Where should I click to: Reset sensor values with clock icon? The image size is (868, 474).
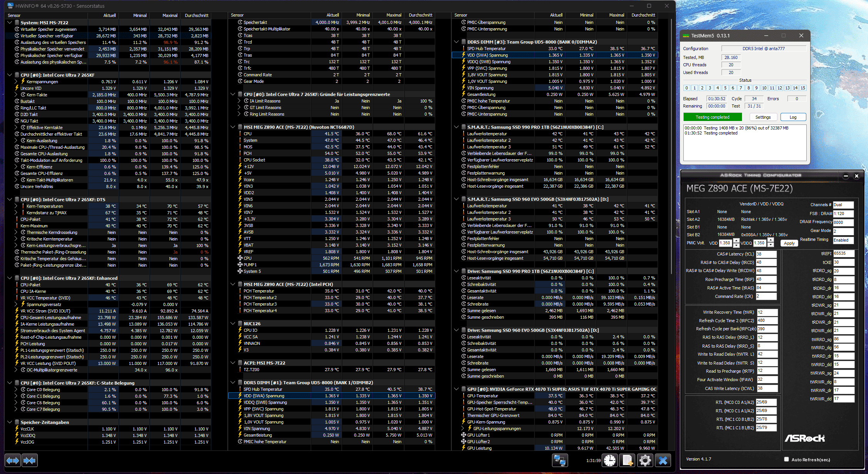click(610, 460)
